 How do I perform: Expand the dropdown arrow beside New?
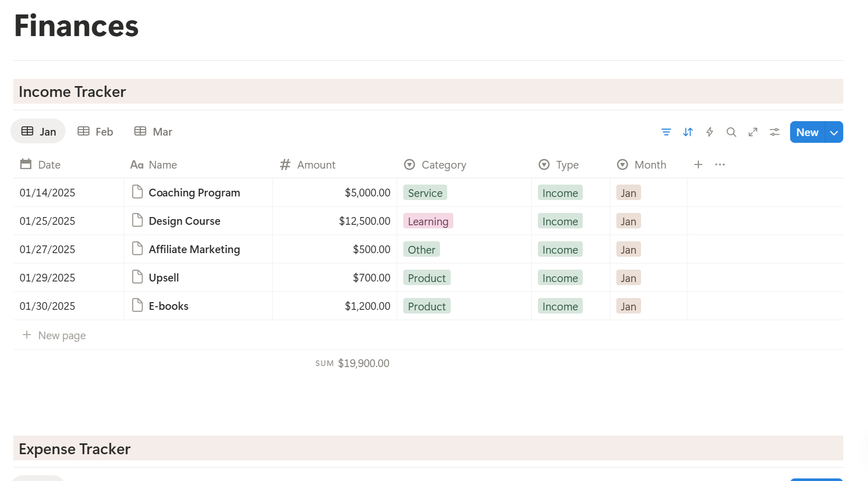coord(833,132)
